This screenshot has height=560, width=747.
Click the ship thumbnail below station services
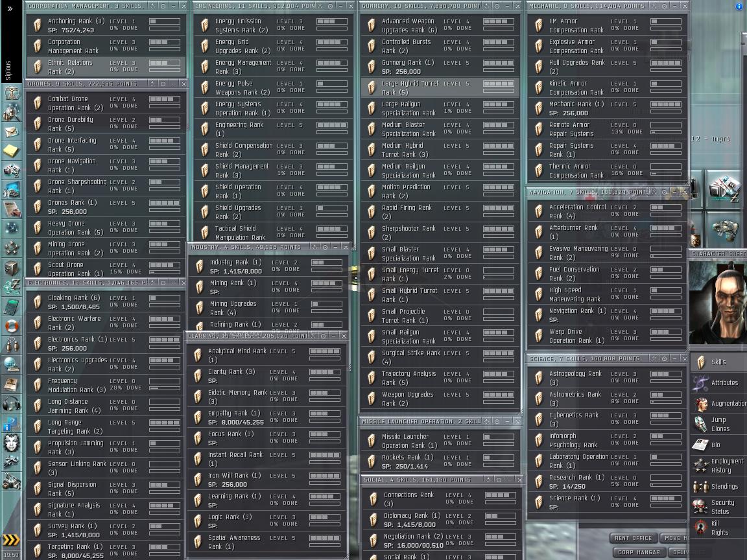(x=724, y=229)
